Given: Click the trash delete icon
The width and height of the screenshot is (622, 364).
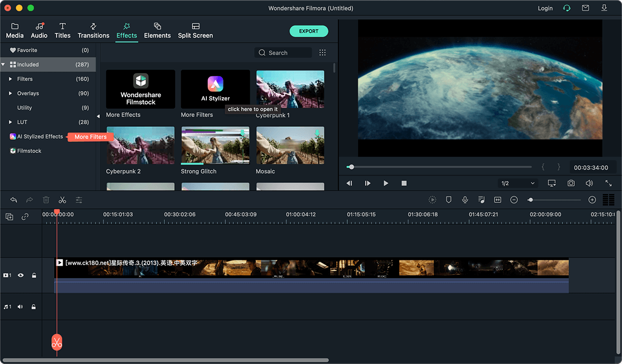Looking at the screenshot, I should point(46,200).
